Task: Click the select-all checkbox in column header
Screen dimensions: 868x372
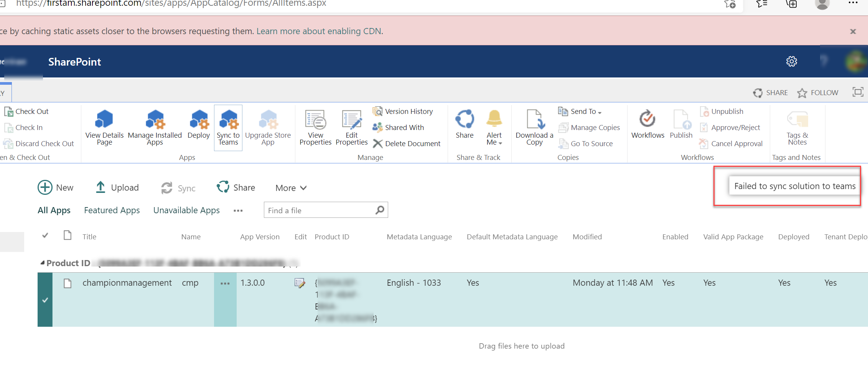Action: [x=45, y=235]
